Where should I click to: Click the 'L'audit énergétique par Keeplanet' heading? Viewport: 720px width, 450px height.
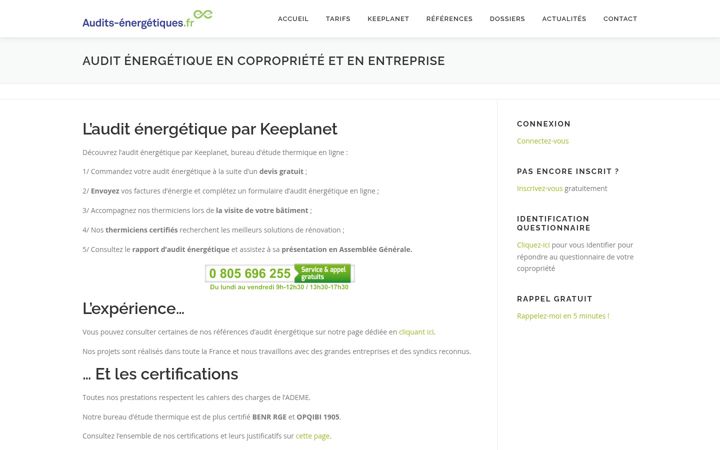(x=210, y=129)
